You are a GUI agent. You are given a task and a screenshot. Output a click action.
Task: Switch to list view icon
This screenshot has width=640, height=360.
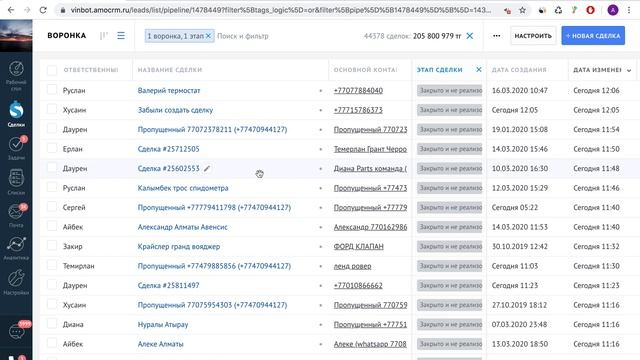[x=121, y=36]
